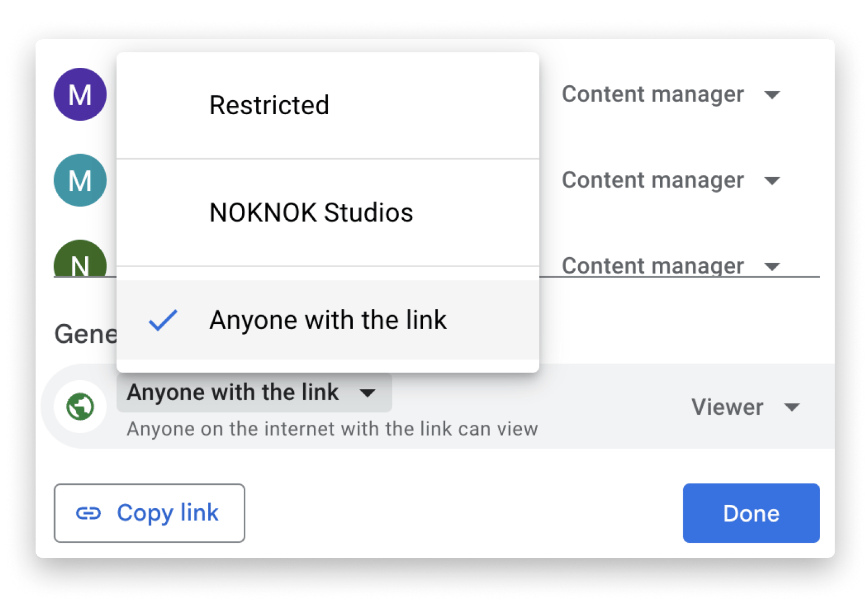This screenshot has width=868, height=609.
Task: Select the checked Anyone with the link option
Action: [x=328, y=320]
